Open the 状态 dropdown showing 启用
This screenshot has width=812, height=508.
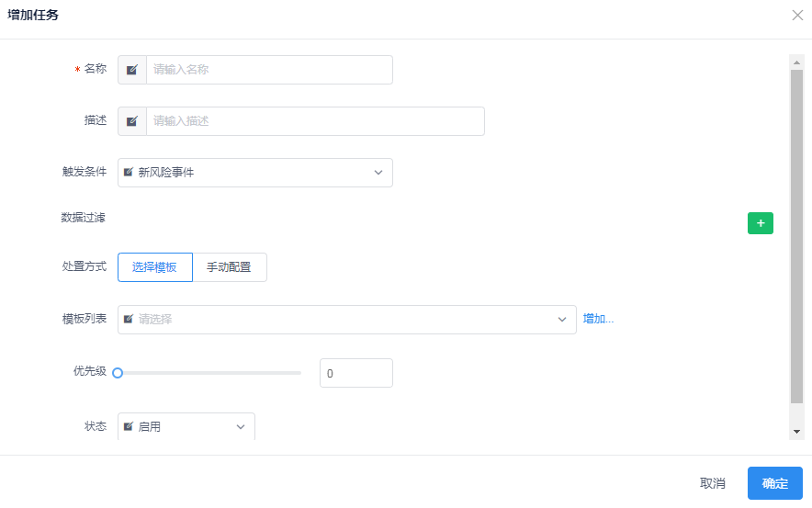[x=186, y=427]
